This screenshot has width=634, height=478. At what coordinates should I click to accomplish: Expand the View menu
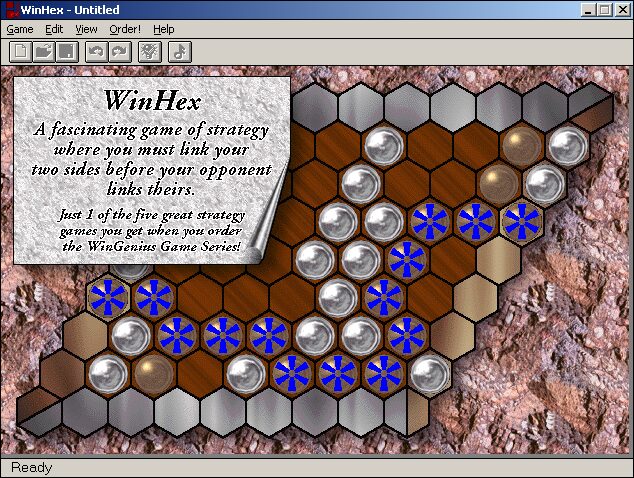(86, 29)
